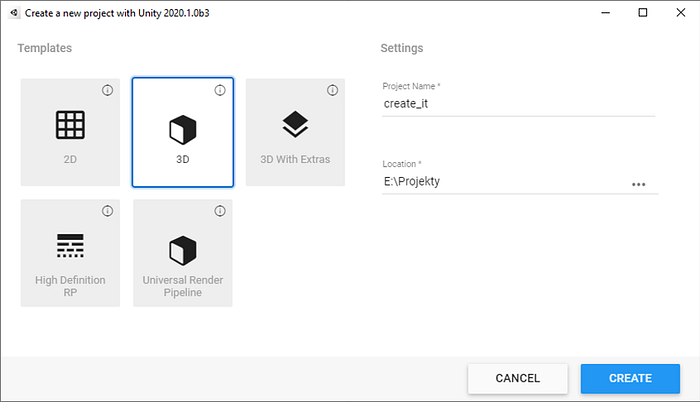Choose the 3D With Extras layers icon
This screenshot has height=402, width=700.
click(x=295, y=124)
